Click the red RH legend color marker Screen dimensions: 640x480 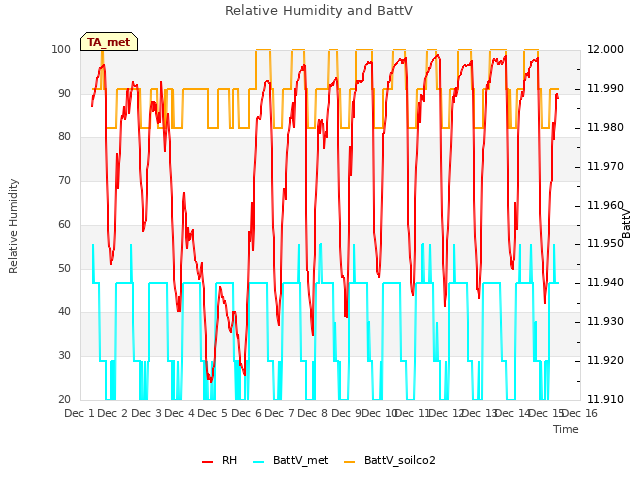click(207, 462)
